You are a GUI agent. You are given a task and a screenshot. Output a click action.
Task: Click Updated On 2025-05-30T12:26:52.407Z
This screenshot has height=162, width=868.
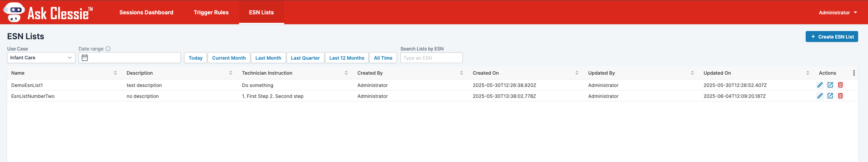point(735,85)
